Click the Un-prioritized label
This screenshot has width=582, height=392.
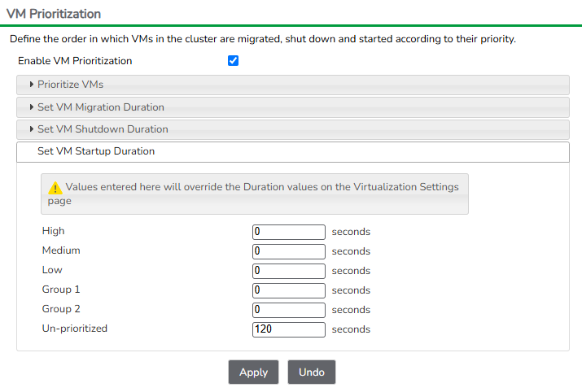click(x=75, y=329)
